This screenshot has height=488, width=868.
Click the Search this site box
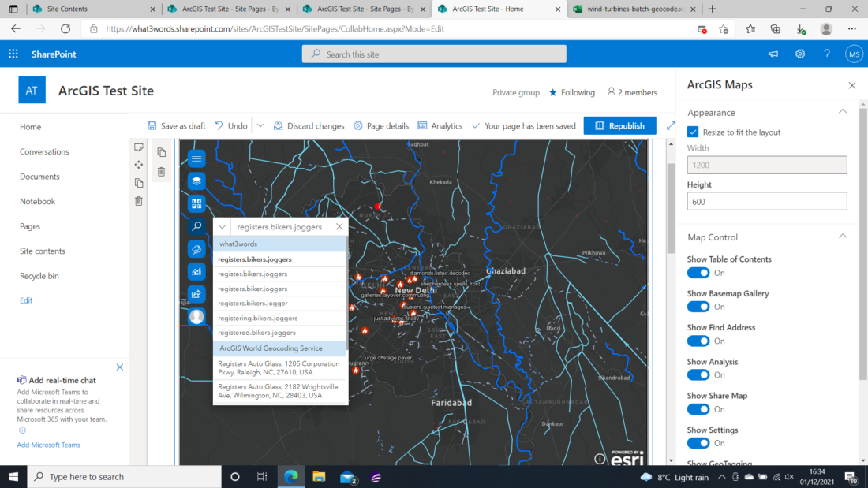click(x=434, y=54)
